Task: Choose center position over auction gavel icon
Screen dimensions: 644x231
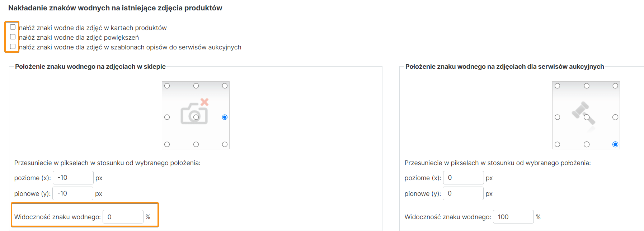Action: pyautogui.click(x=587, y=117)
